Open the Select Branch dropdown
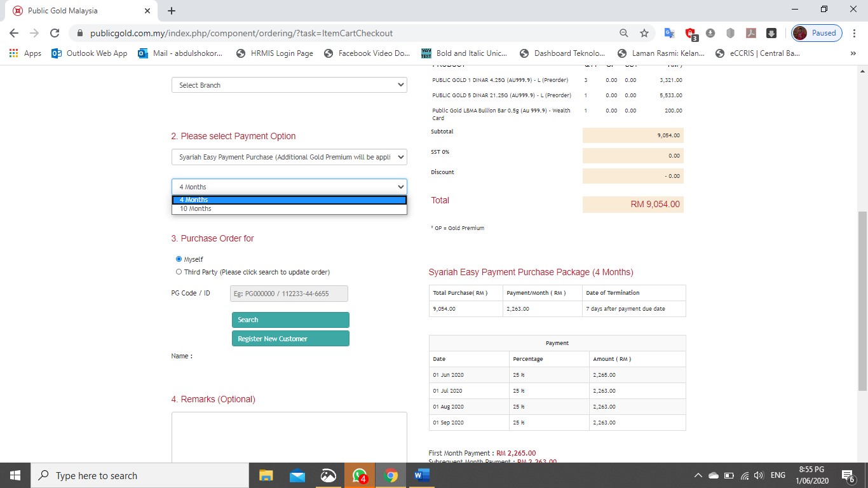The width and height of the screenshot is (868, 488). click(289, 85)
